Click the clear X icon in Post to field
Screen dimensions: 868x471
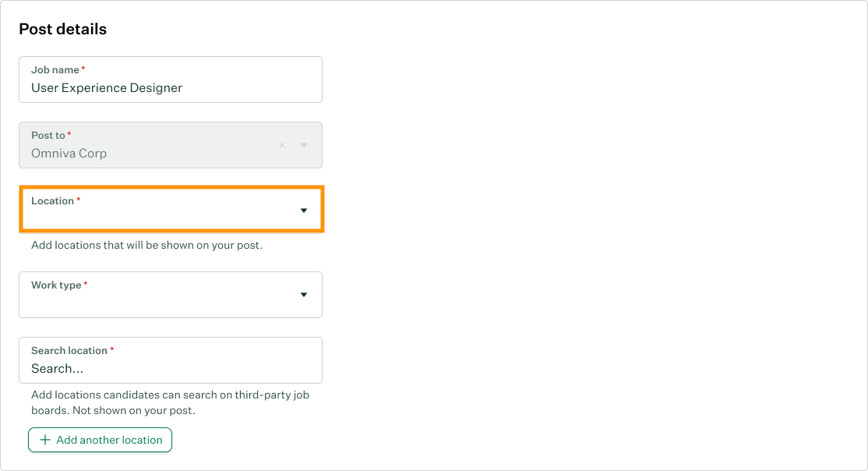click(282, 145)
